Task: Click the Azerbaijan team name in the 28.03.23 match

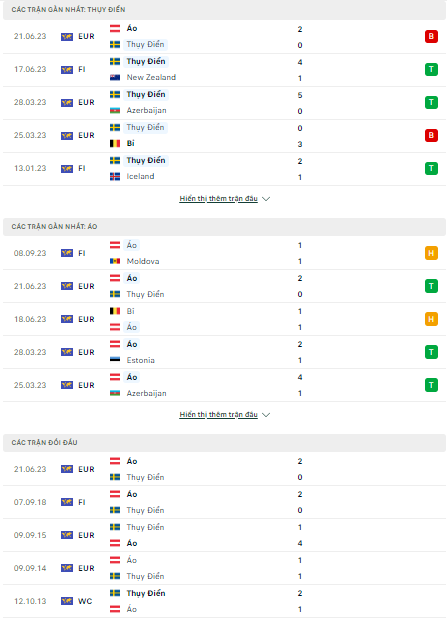Action: 146,110
